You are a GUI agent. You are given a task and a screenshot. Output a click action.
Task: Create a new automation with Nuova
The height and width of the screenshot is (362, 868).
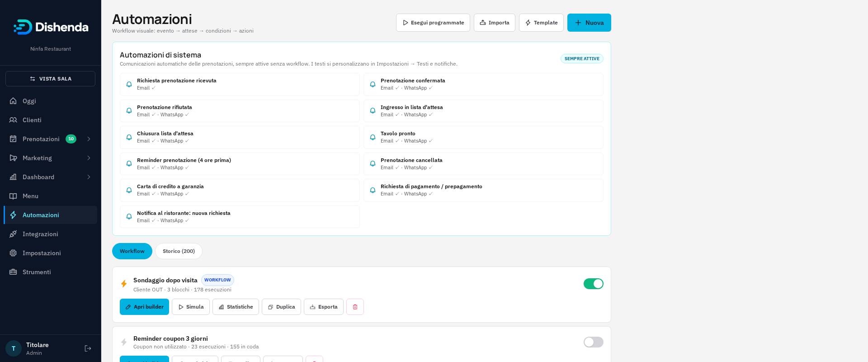[589, 23]
